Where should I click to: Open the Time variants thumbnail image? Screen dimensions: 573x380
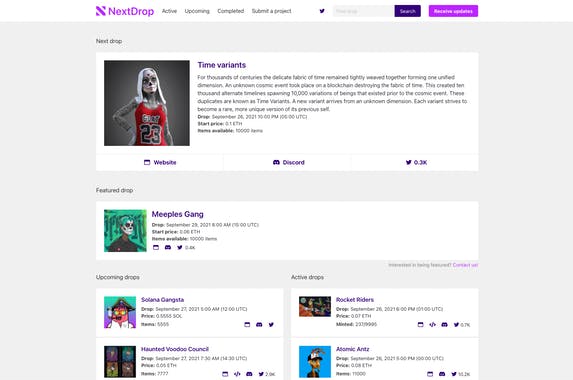147,103
